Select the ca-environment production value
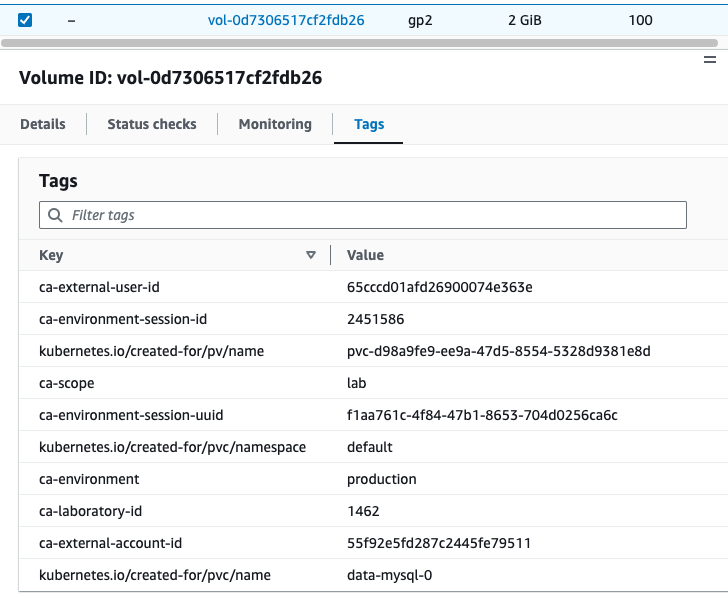 [x=381, y=479]
